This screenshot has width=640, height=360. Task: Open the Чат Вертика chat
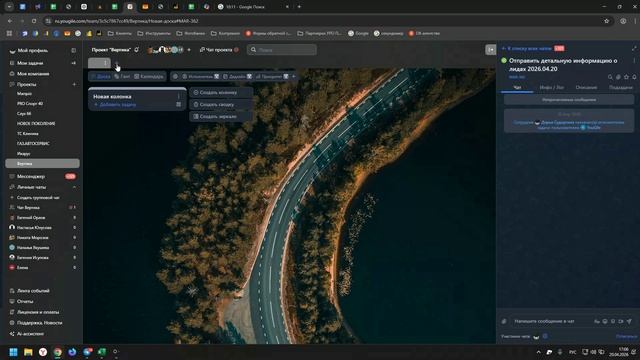pos(28,208)
